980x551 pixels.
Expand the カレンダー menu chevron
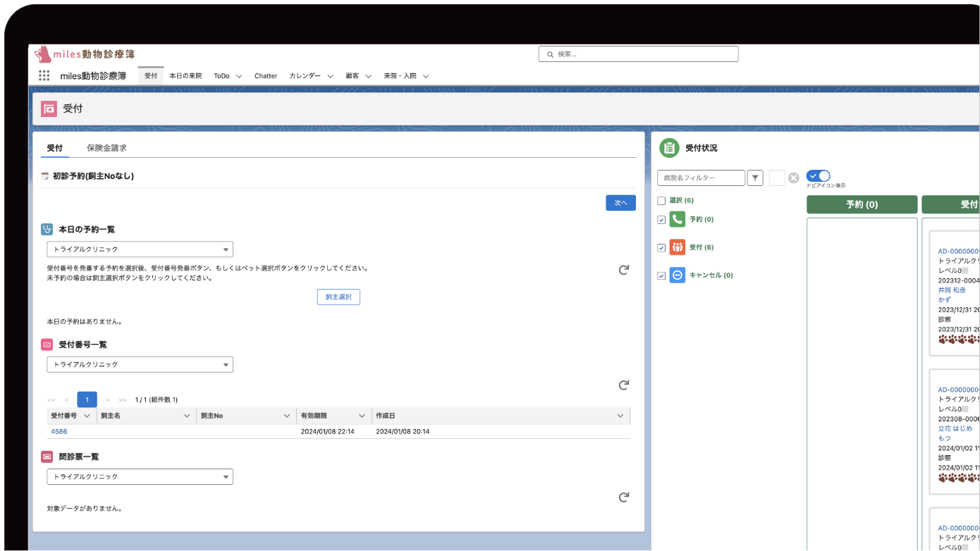[x=330, y=76]
